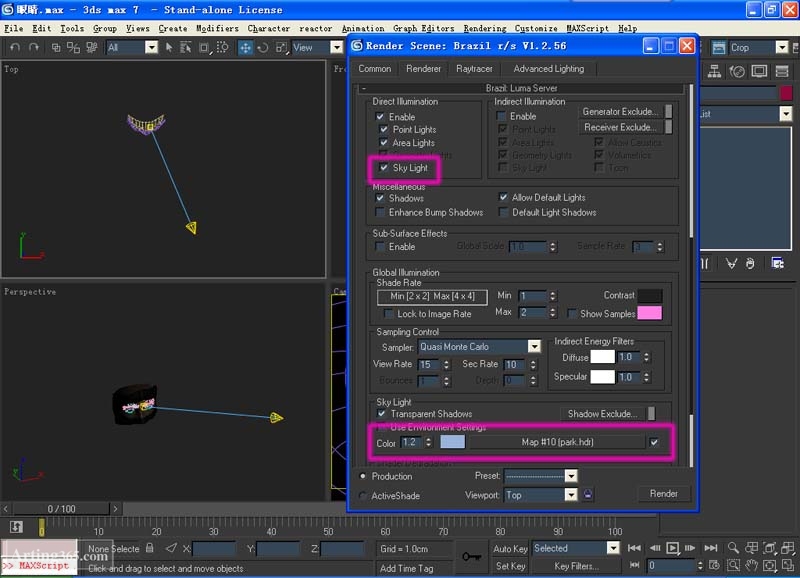This screenshot has height=578, width=800.
Task: Open the Rendering menu
Action: [485, 29]
